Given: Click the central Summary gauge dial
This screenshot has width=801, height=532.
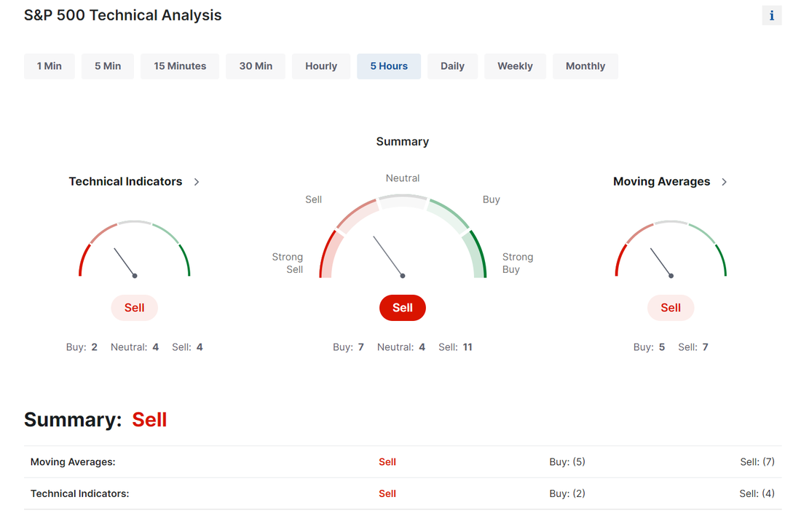Looking at the screenshot, I should coord(403,236).
